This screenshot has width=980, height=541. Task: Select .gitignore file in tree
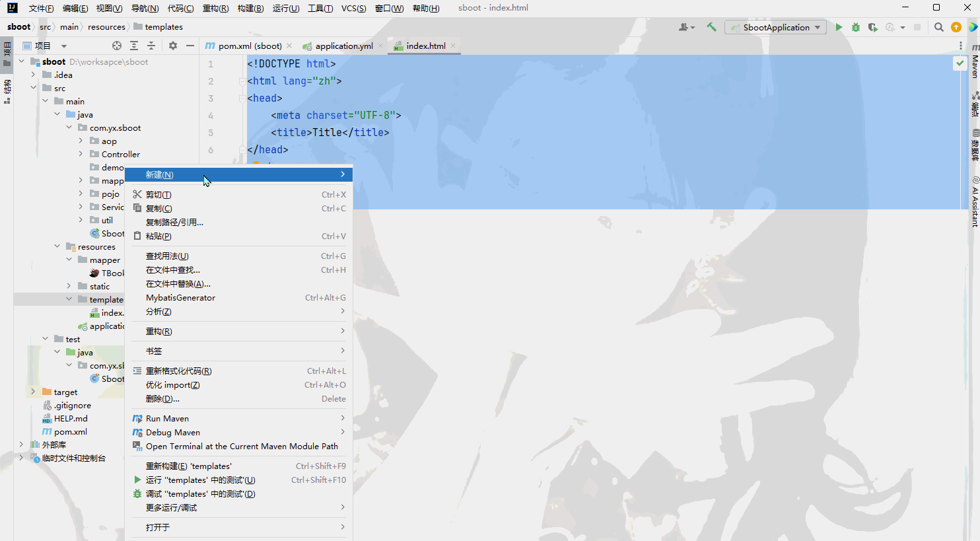[x=73, y=405]
